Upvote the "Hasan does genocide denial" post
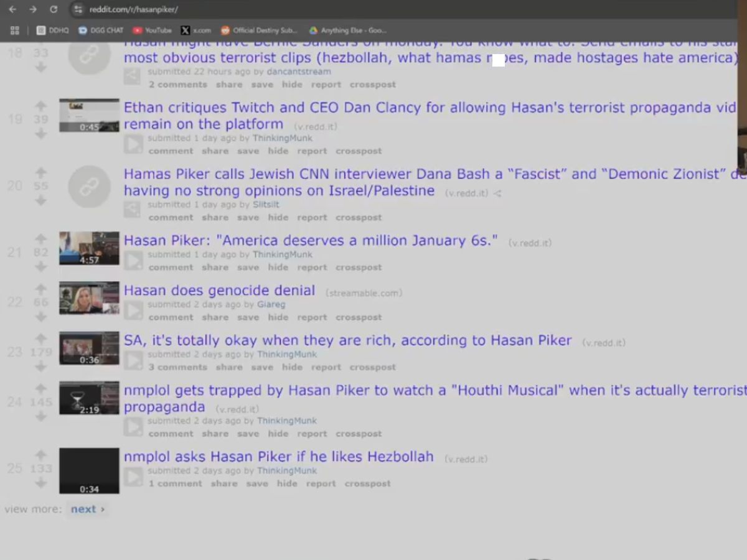The height and width of the screenshot is (560, 747). [41, 288]
